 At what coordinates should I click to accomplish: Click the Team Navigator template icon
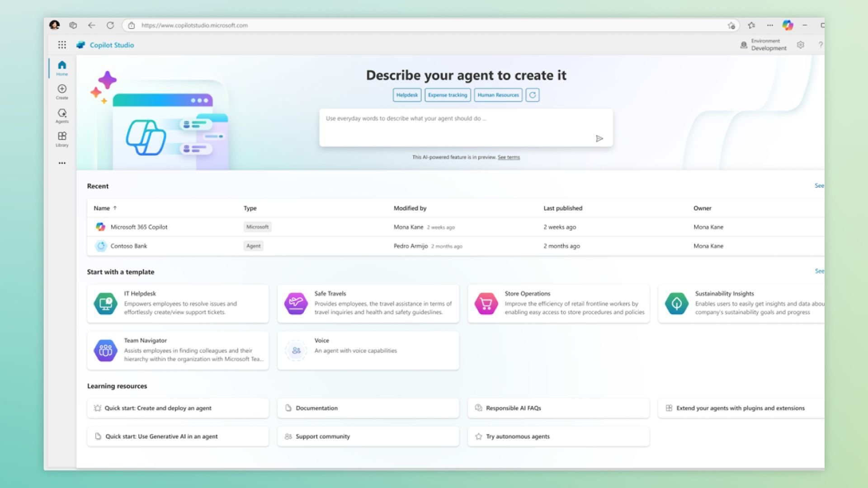pyautogui.click(x=105, y=350)
